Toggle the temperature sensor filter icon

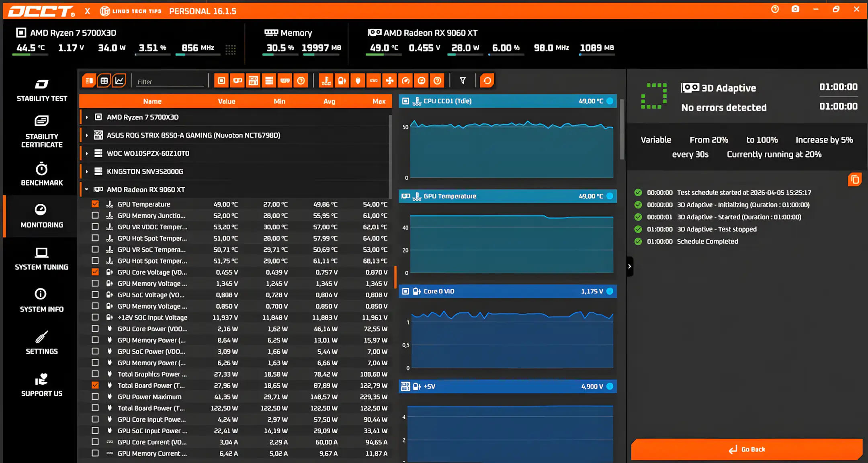[x=326, y=81]
